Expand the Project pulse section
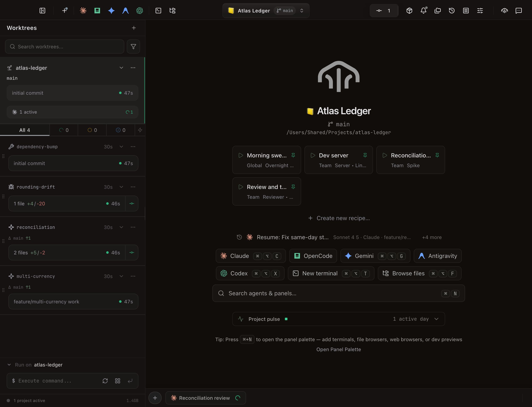This screenshot has width=532, height=407. [x=339, y=319]
